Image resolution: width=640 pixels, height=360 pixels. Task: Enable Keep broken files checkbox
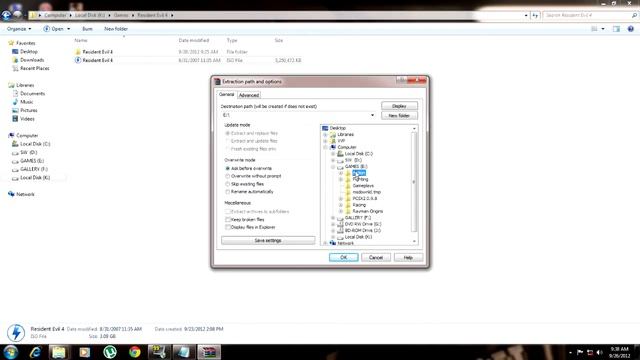[228, 220]
